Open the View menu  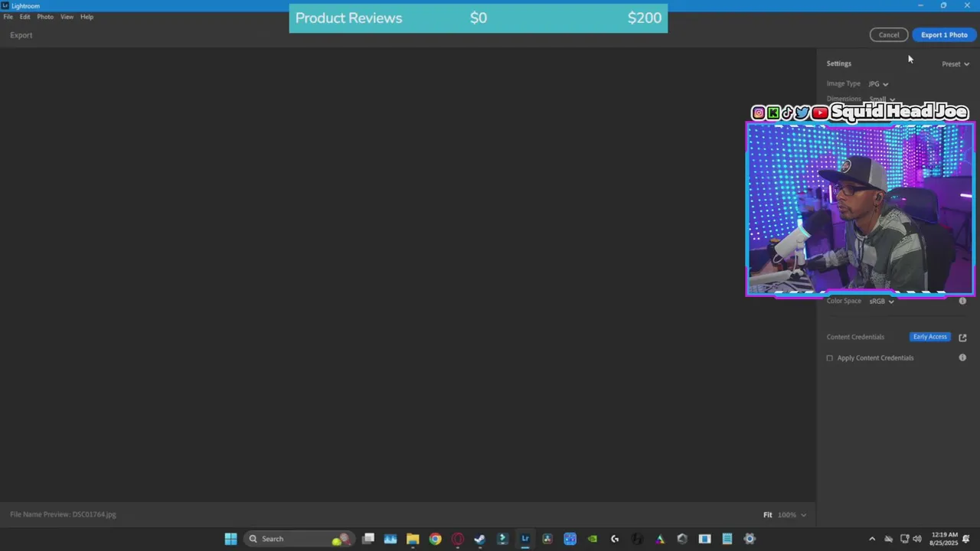coord(67,17)
